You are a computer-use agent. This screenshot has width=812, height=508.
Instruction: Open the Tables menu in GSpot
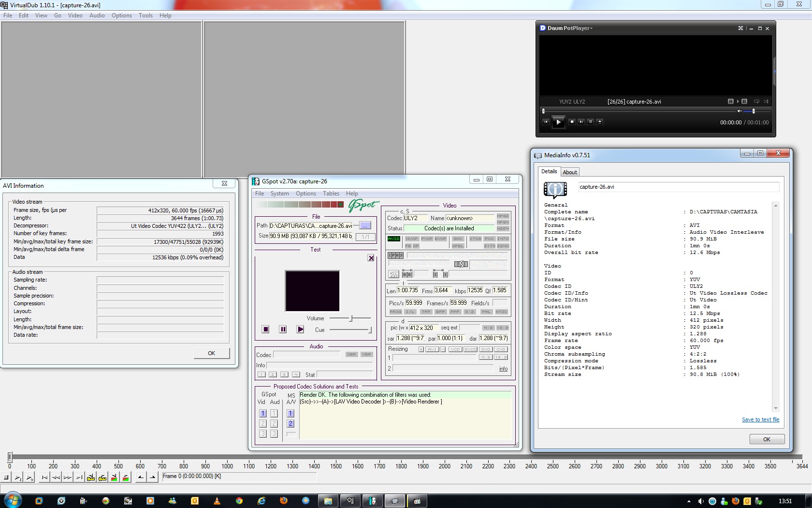coord(331,194)
